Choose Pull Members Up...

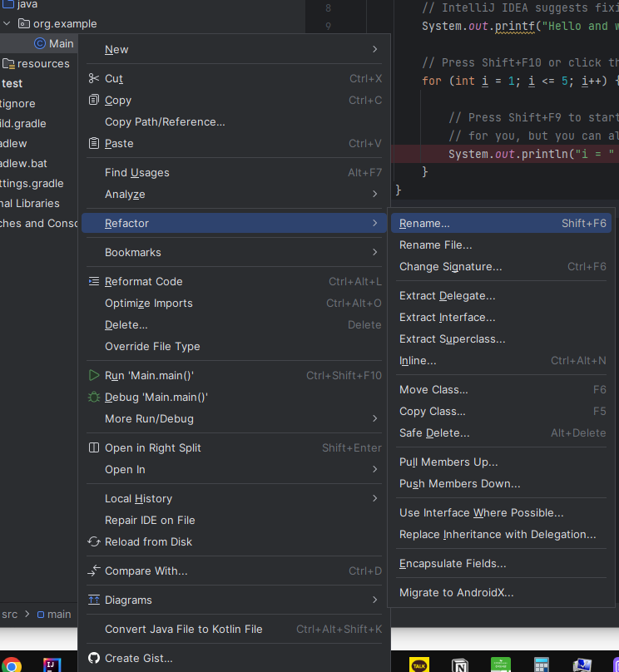(x=501, y=462)
